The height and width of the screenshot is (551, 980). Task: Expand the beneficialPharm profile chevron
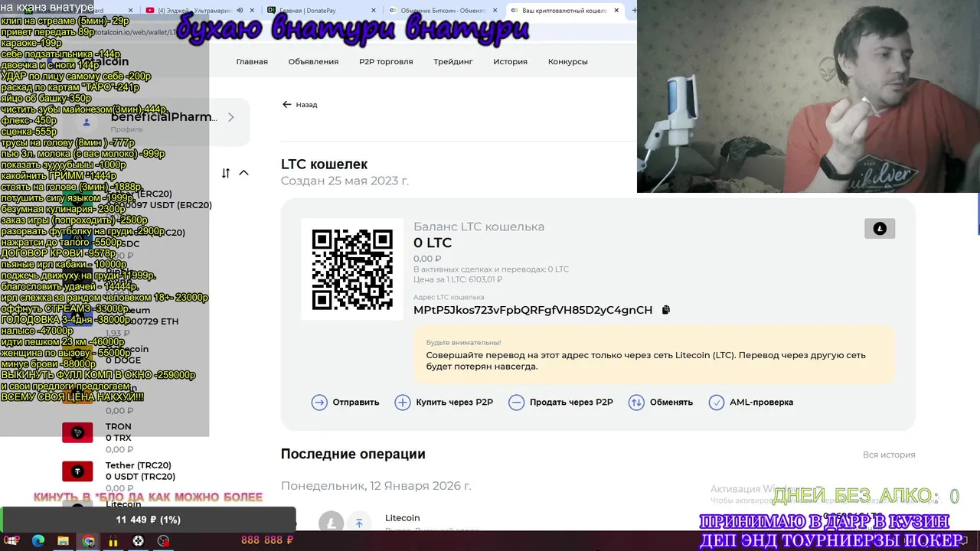click(230, 117)
